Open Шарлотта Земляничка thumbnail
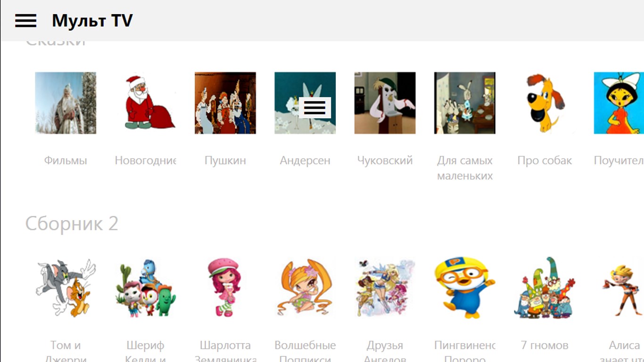The height and width of the screenshot is (362, 644). click(225, 288)
